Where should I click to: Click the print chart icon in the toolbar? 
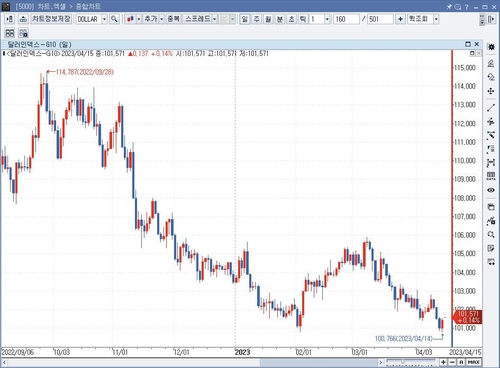pos(23,19)
